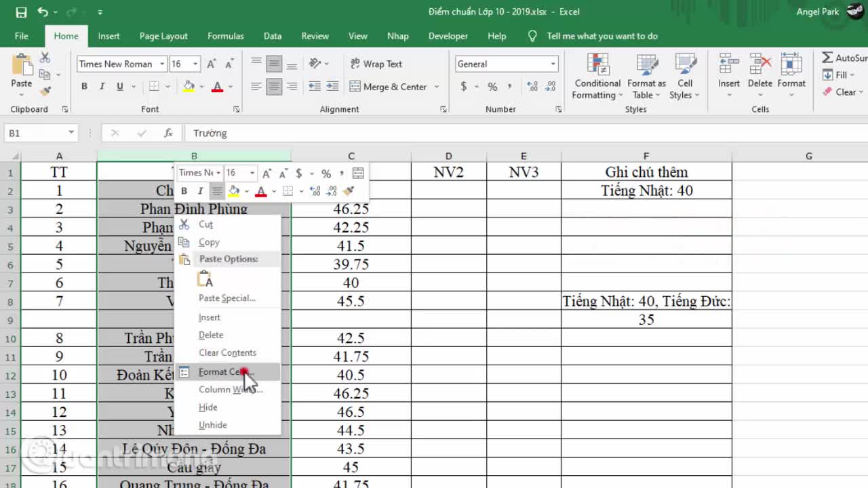Increase font size in ribbon
The image size is (868, 488).
coord(212,64)
